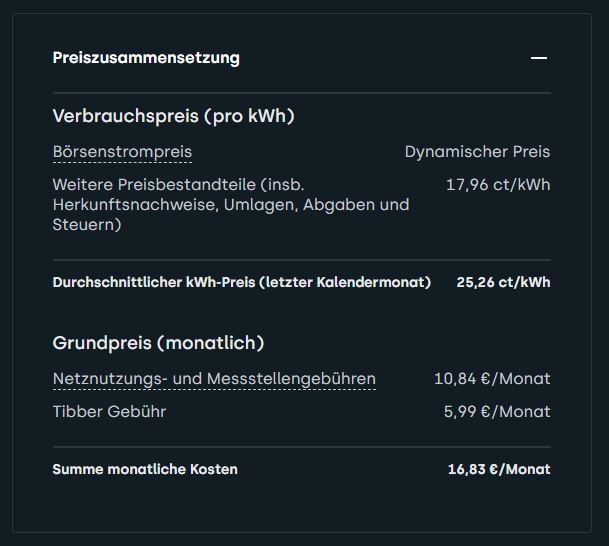Image resolution: width=609 pixels, height=546 pixels.
Task: Click the divider above Summe monatliche Kosten
Action: point(302,447)
